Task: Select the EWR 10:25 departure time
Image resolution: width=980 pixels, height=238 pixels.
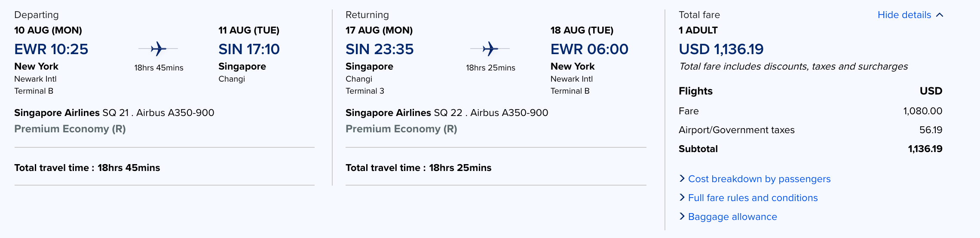Action: tap(51, 49)
